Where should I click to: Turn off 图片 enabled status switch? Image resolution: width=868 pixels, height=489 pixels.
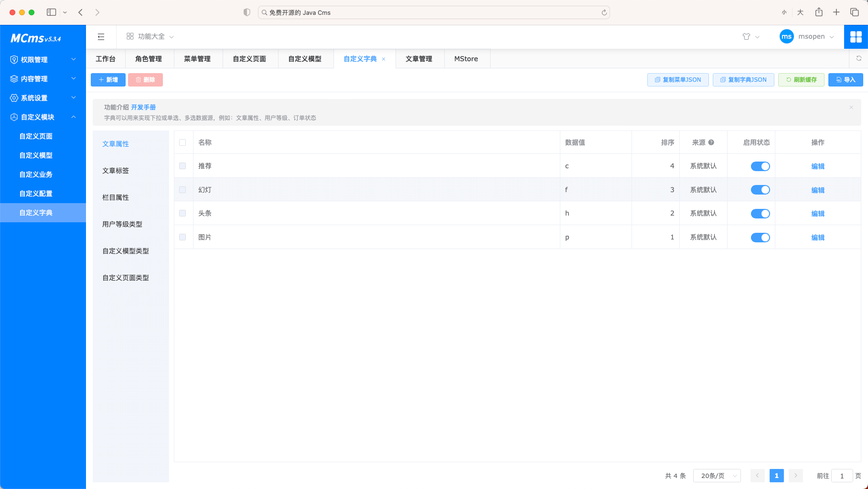[x=760, y=237]
